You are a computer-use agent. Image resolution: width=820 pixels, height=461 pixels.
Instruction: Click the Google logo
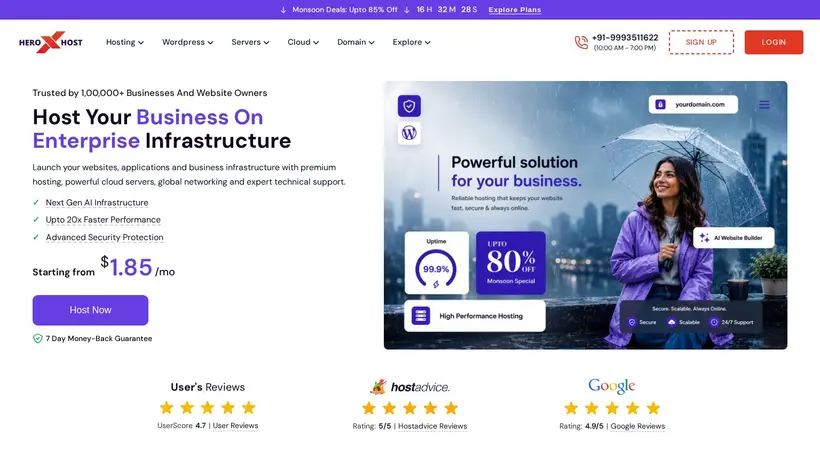click(x=612, y=386)
